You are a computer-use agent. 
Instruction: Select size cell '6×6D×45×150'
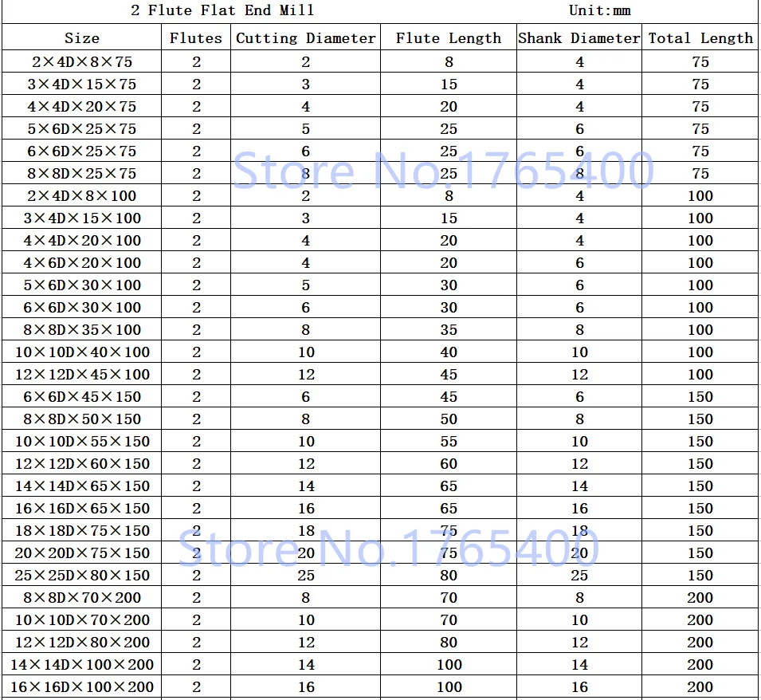pyautogui.click(x=81, y=396)
